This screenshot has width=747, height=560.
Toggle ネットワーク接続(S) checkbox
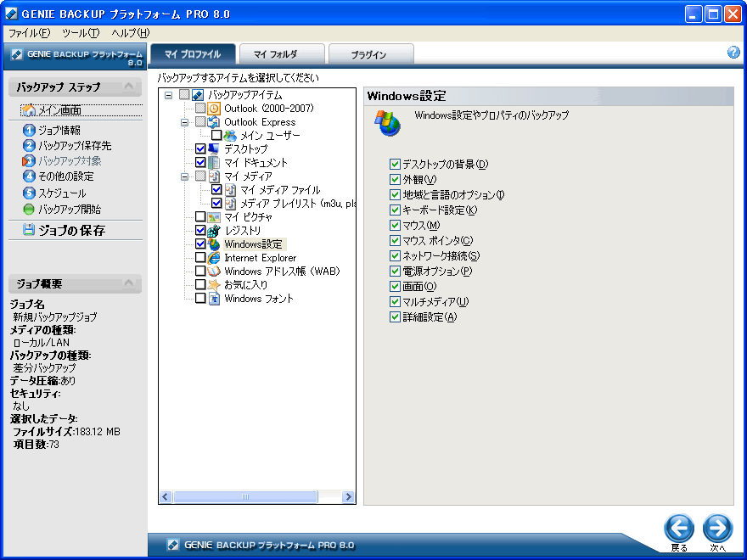point(395,255)
